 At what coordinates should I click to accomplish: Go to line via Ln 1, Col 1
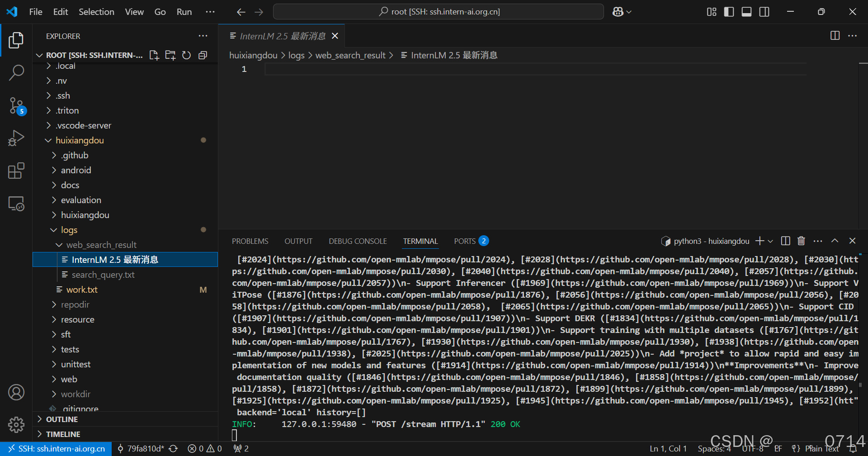pos(668,449)
